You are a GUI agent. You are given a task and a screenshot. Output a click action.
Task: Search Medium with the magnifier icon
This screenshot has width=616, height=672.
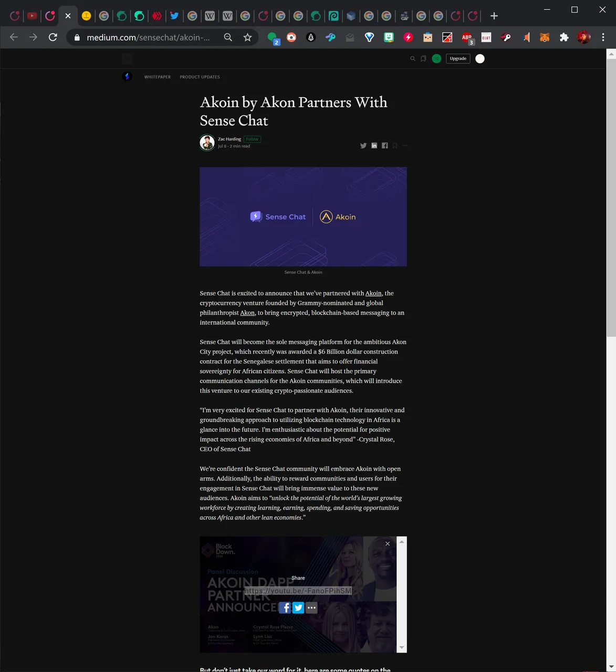(413, 59)
